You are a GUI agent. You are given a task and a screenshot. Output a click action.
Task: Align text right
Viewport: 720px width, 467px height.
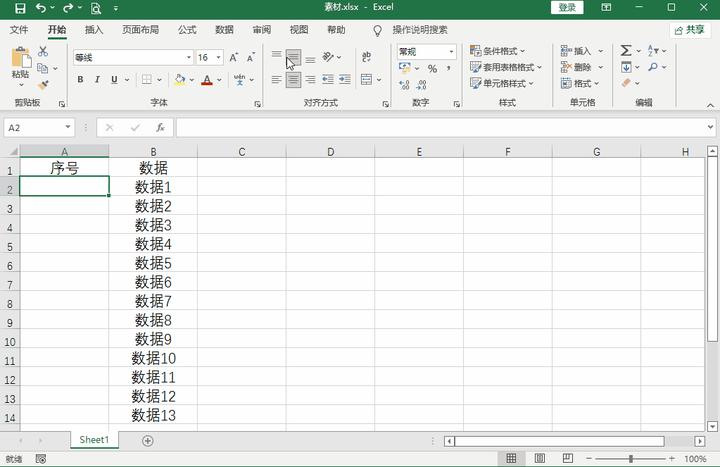pos(310,80)
